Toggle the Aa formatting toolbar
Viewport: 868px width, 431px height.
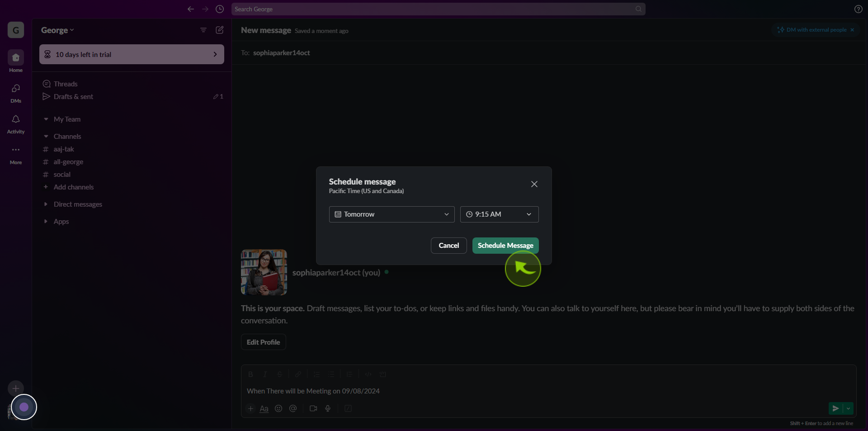[x=264, y=409]
